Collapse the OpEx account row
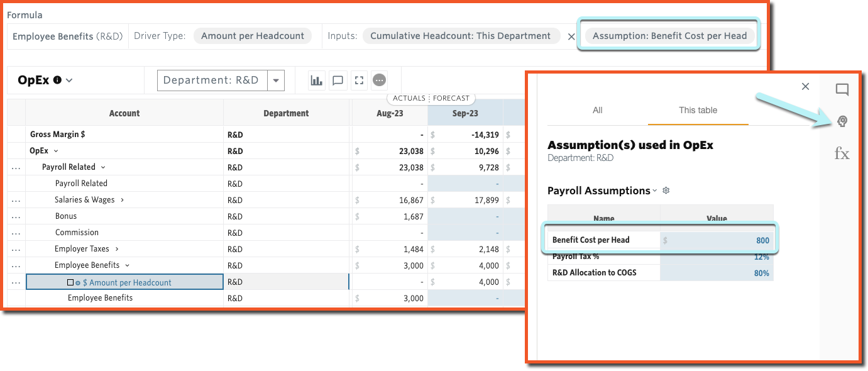The width and height of the screenshot is (868, 371). [x=56, y=151]
